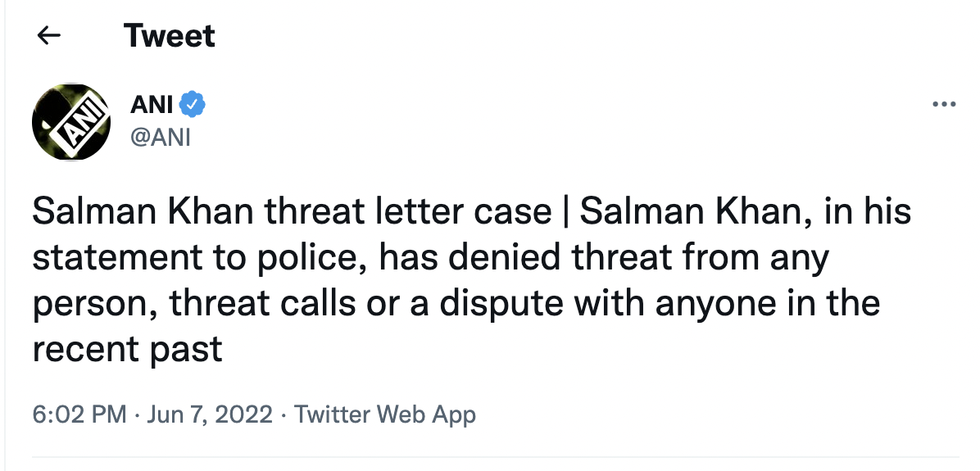This screenshot has height=471, width=980.
Task: Open the @ANI handle link
Action: point(160,137)
